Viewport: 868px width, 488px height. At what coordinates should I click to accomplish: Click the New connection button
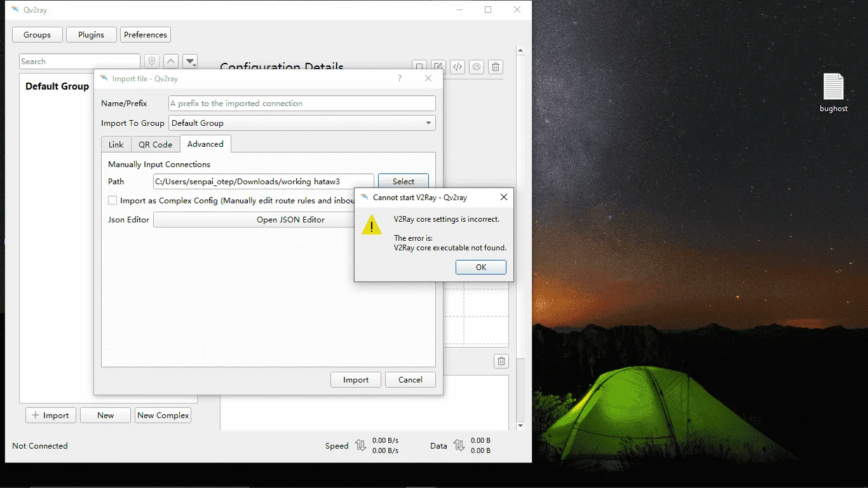pyautogui.click(x=105, y=415)
